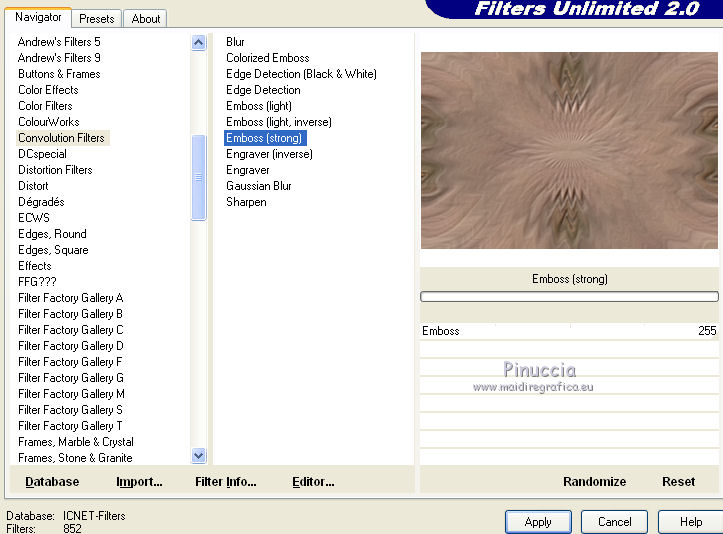723x534 pixels.
Task: Choose Color Effects category
Action: tap(48, 90)
